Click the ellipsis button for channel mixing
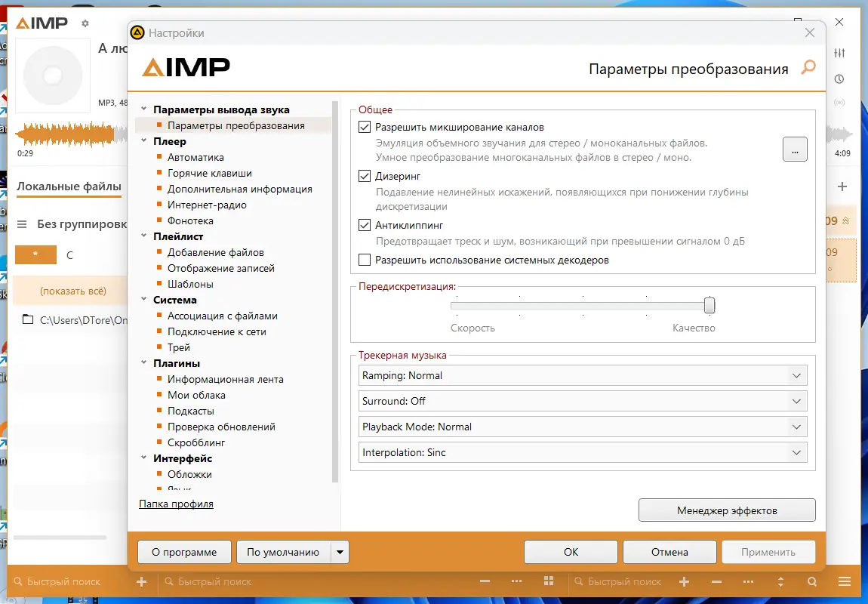 794,149
